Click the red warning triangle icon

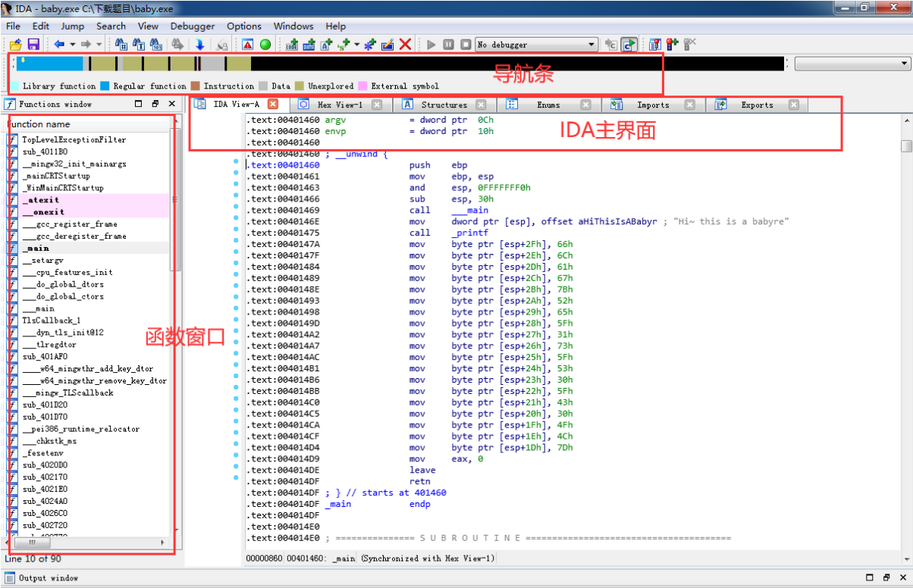pos(247,45)
